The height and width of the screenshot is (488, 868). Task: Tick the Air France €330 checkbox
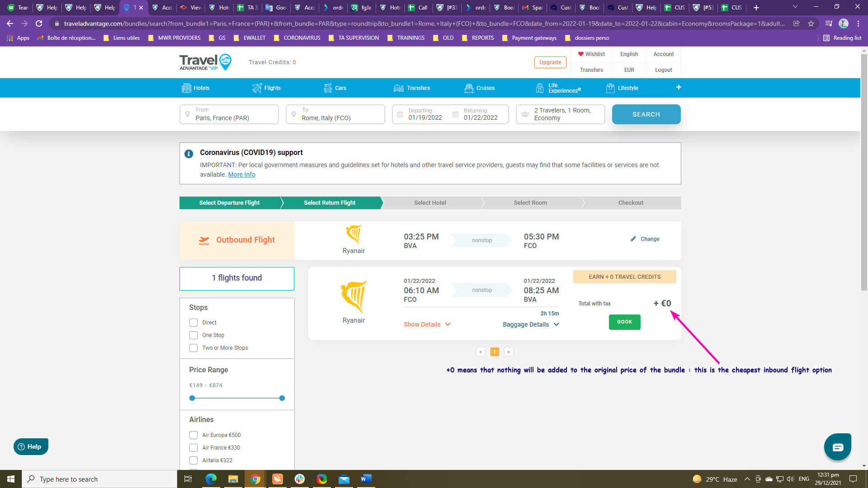click(193, 448)
